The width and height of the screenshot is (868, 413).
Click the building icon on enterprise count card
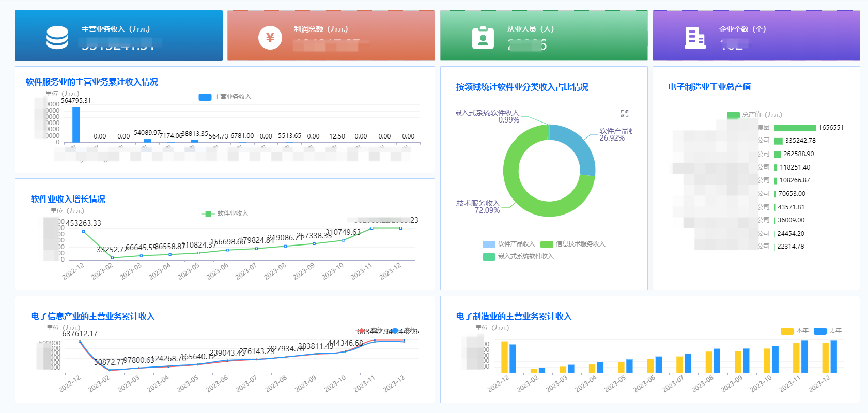click(x=695, y=38)
